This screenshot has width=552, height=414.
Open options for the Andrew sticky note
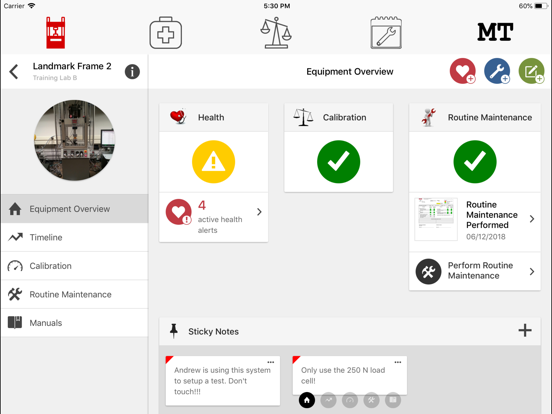(x=271, y=362)
